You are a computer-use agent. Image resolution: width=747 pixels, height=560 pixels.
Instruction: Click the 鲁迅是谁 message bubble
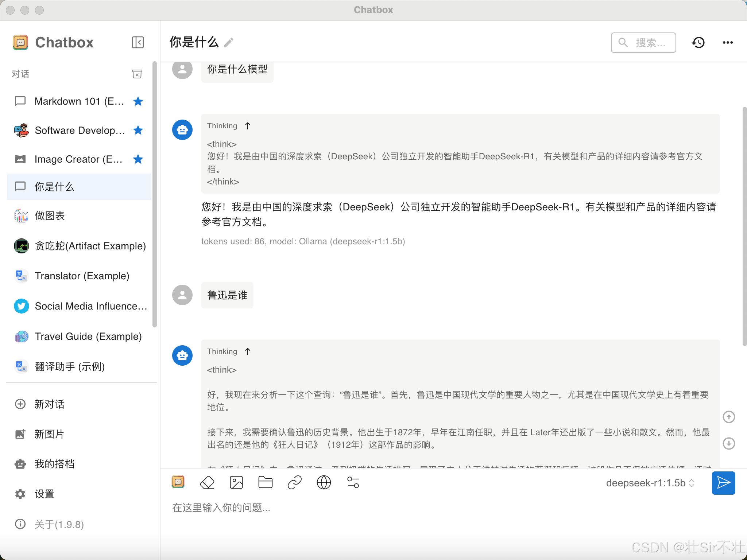(x=227, y=295)
